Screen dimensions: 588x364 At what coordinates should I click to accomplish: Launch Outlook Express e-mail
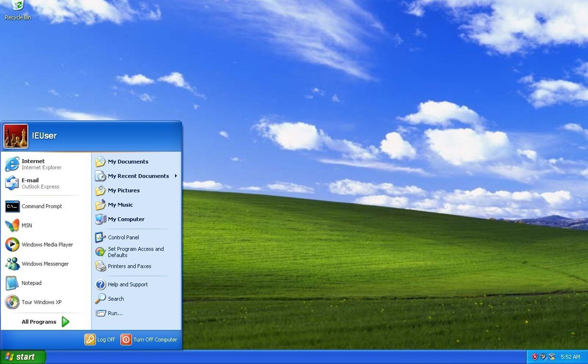30,183
